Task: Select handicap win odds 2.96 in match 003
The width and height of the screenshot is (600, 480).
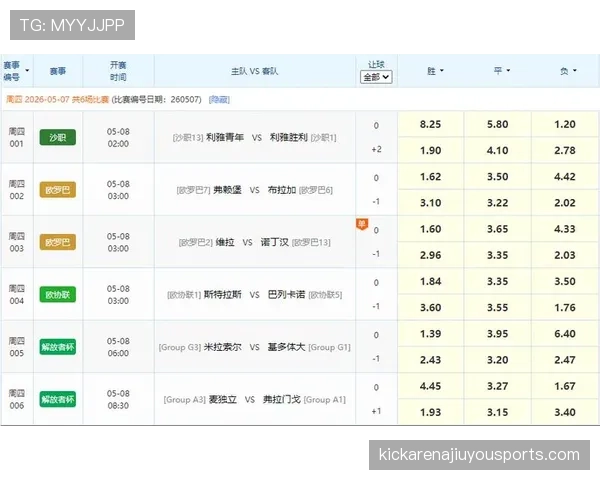Action: coord(430,255)
